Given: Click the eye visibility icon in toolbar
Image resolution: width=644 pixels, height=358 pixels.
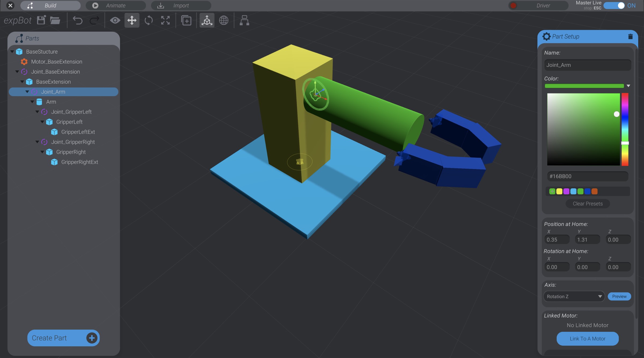Looking at the screenshot, I should tap(115, 20).
